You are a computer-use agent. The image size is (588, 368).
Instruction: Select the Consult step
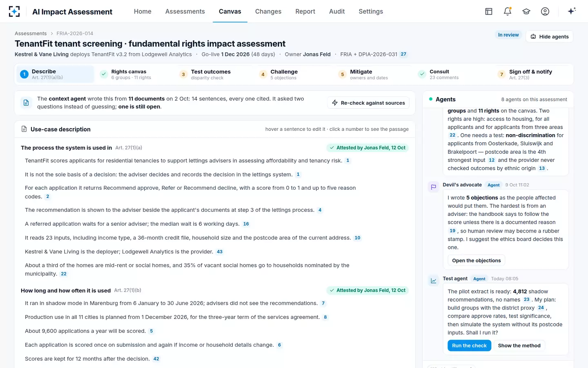pos(453,74)
